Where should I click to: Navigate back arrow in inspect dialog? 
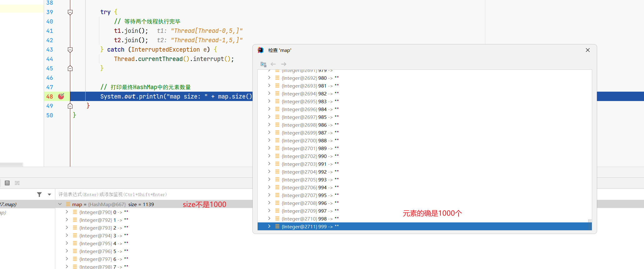273,64
